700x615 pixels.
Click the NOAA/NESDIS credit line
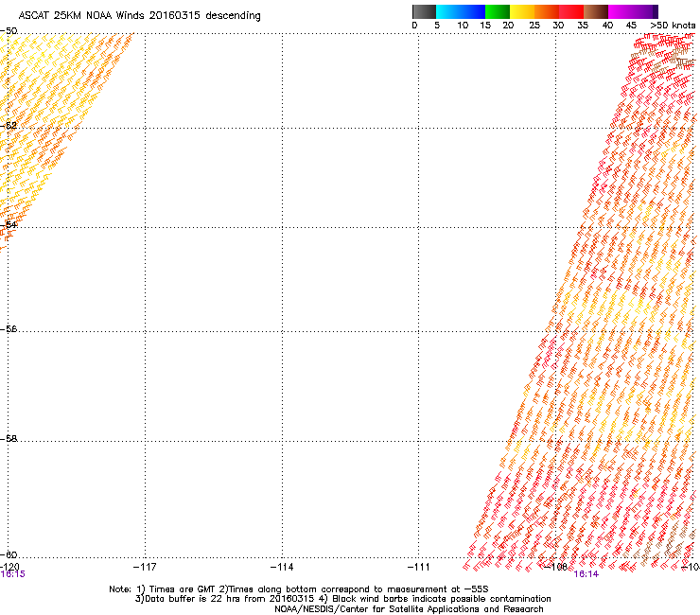point(409,609)
